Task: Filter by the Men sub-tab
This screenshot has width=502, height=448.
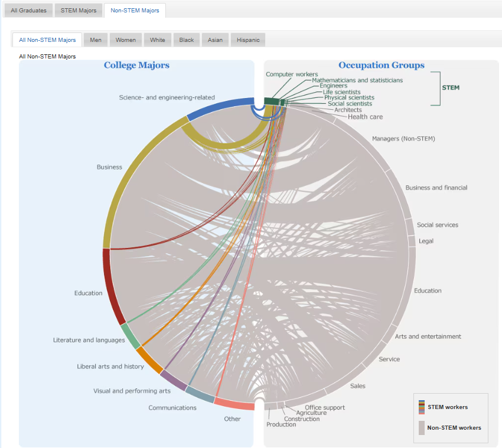Action: (95, 40)
